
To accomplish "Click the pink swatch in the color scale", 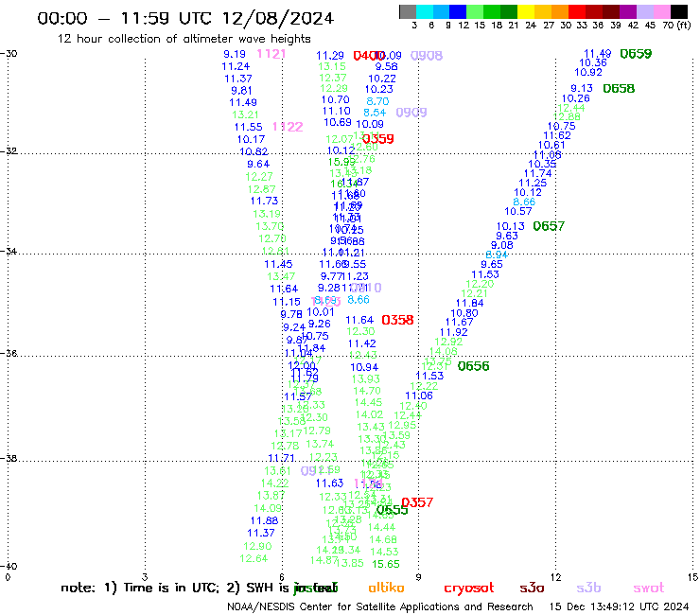I will 661,11.
